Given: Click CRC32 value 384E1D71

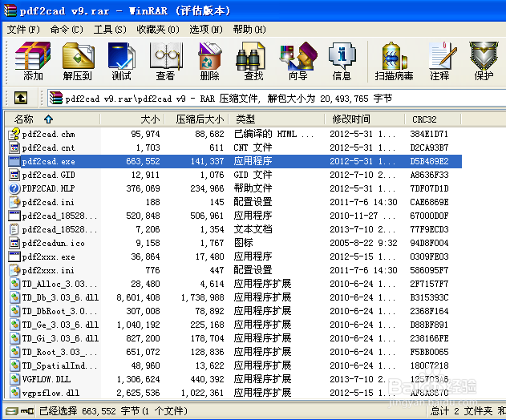Looking at the screenshot, I should pyautogui.click(x=429, y=134).
